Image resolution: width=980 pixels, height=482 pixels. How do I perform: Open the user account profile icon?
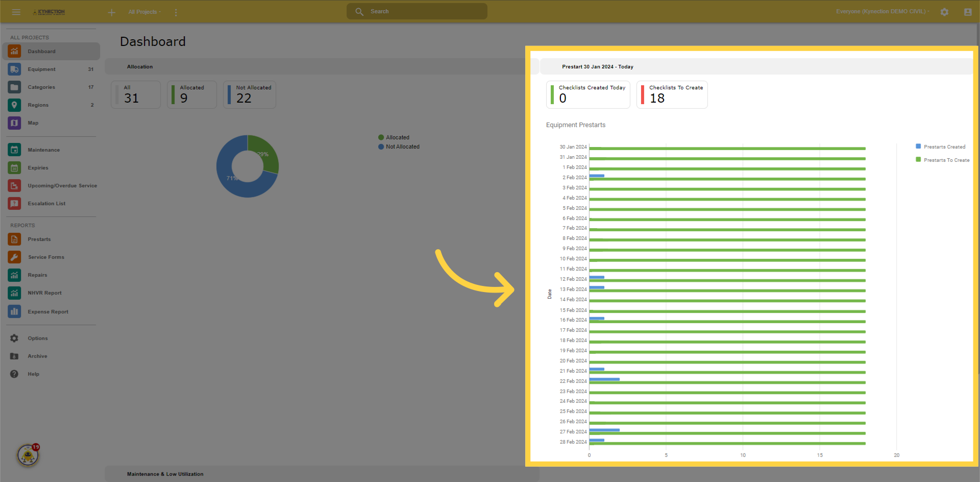[x=967, y=12]
